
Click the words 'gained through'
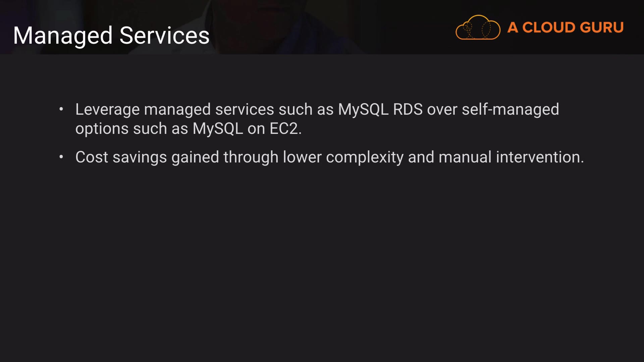pos(225,157)
